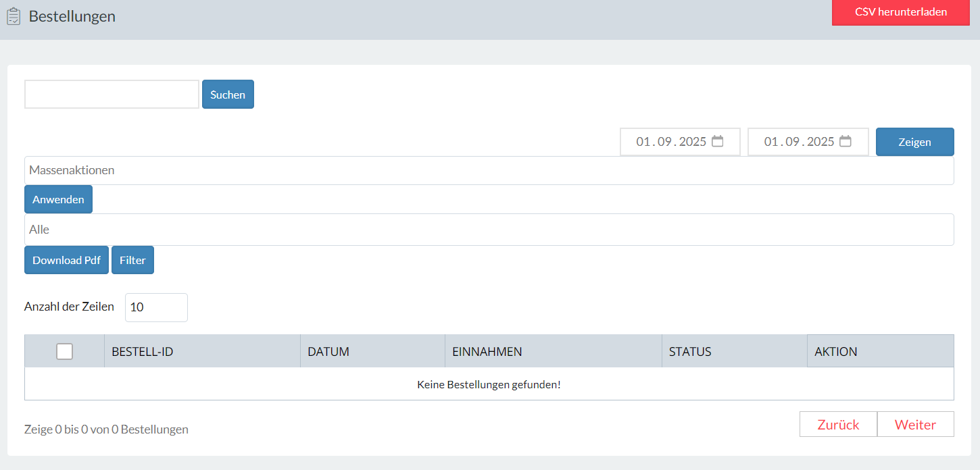Click the CSV herunterladen button
This screenshot has width=980, height=470.
pyautogui.click(x=900, y=12)
